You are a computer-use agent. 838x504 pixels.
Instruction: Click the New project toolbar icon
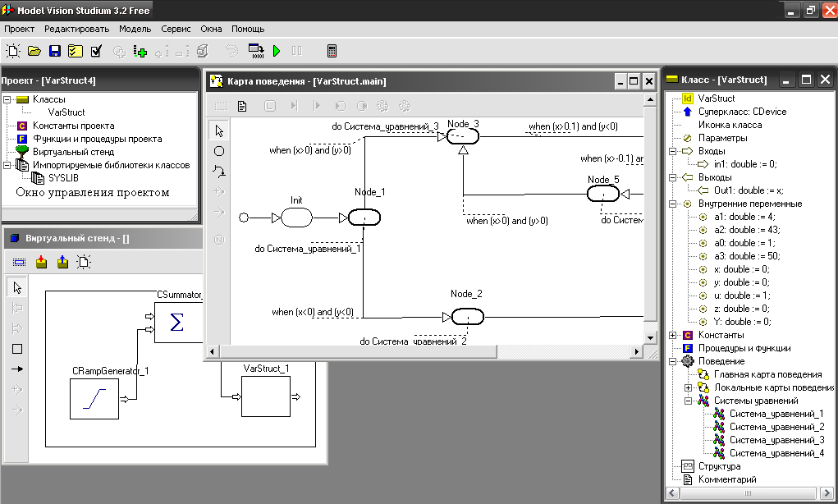(x=13, y=52)
